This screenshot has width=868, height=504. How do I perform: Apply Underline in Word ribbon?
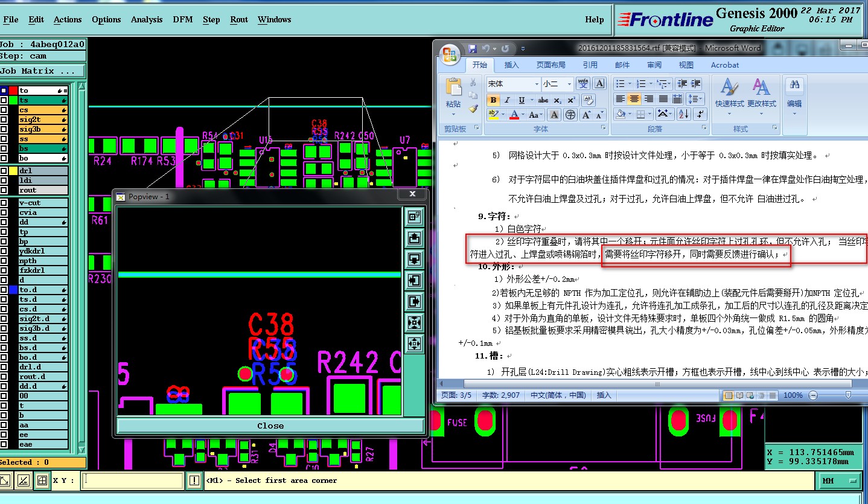tap(522, 100)
